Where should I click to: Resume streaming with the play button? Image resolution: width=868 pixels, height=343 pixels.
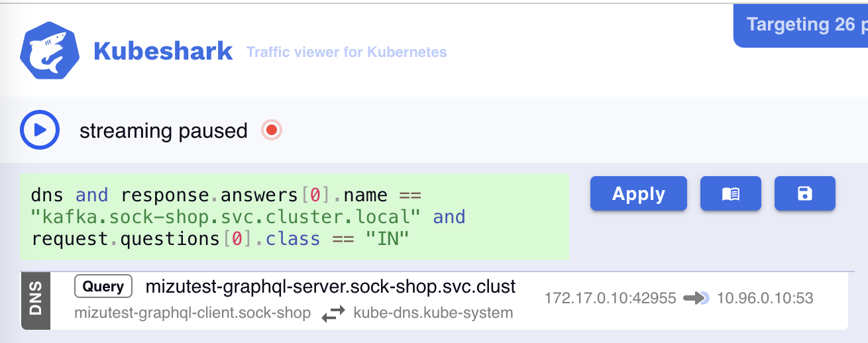(x=40, y=130)
